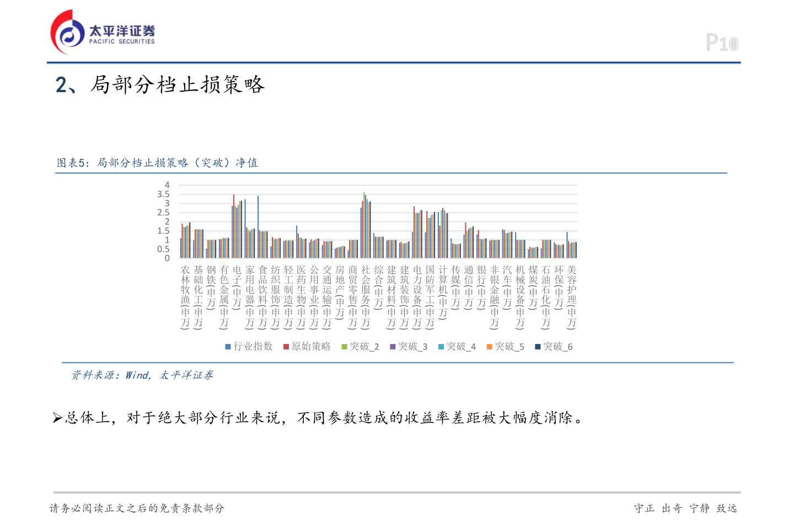Image resolution: width=794 pixels, height=532 pixels.
Task: Click the footer disclaimer 请务必阅读正文之后的免责条款部分
Action: [x=137, y=508]
